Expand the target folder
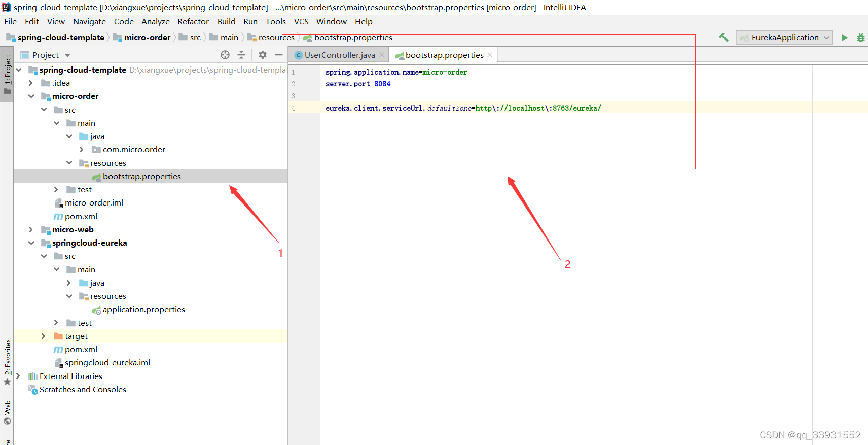Screen dimensions: 868x445 coord(44,336)
